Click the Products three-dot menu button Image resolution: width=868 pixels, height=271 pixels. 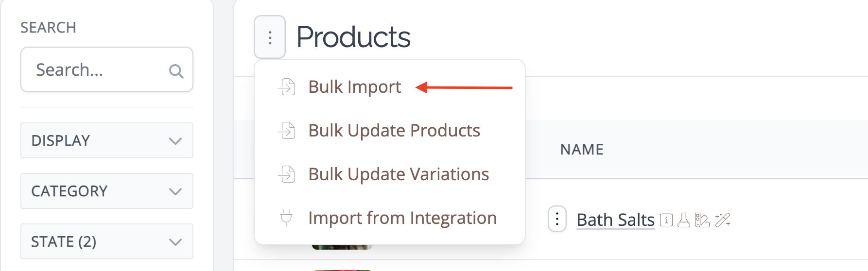(270, 37)
